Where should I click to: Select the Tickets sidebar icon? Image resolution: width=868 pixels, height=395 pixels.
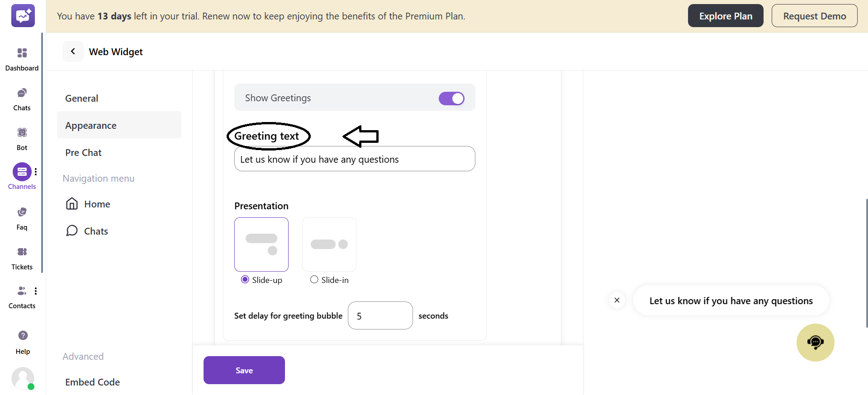22,257
